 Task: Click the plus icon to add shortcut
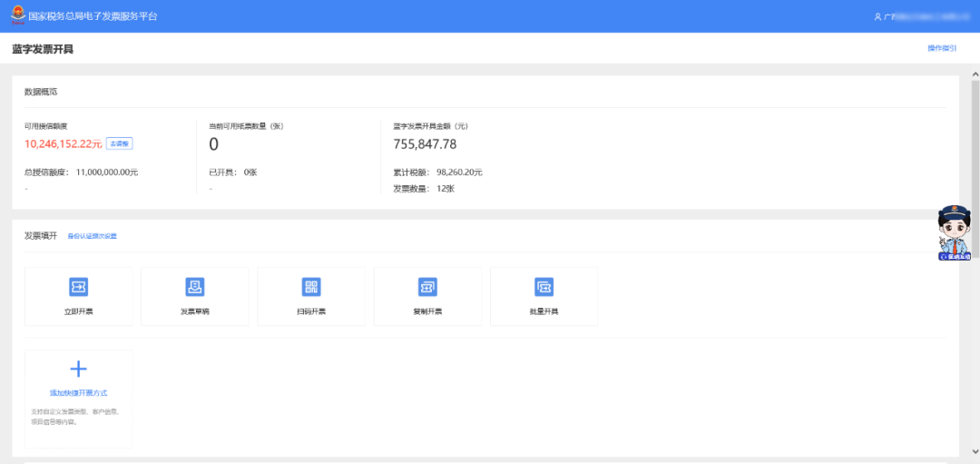coord(79,369)
